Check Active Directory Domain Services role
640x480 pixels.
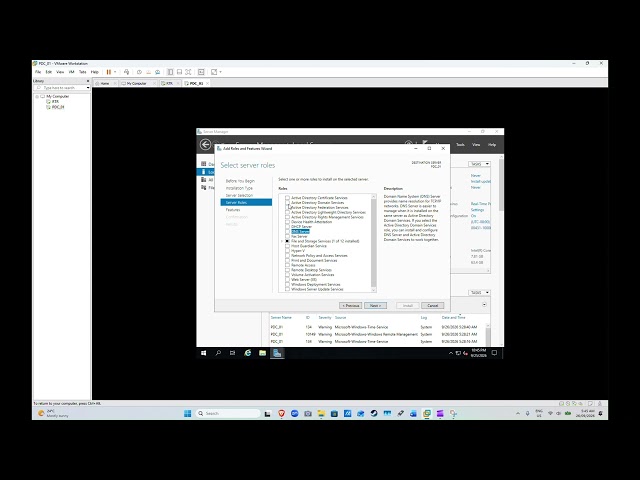pyautogui.click(x=287, y=202)
